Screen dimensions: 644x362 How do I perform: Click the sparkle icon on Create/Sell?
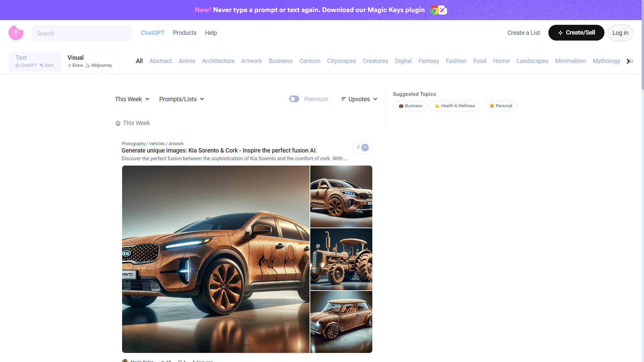click(x=560, y=33)
